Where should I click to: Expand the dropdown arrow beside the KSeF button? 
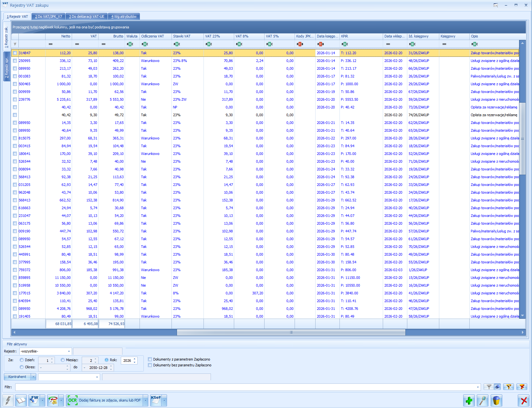[x=164, y=401]
